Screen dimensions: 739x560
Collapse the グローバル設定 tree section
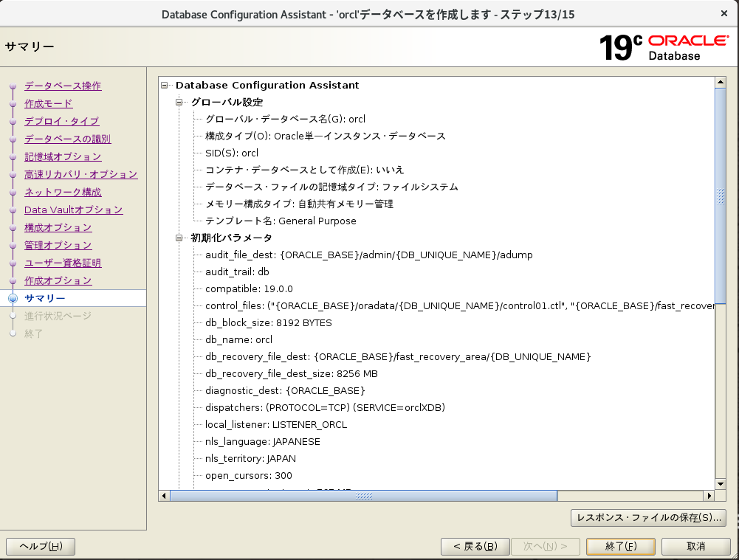tap(179, 103)
